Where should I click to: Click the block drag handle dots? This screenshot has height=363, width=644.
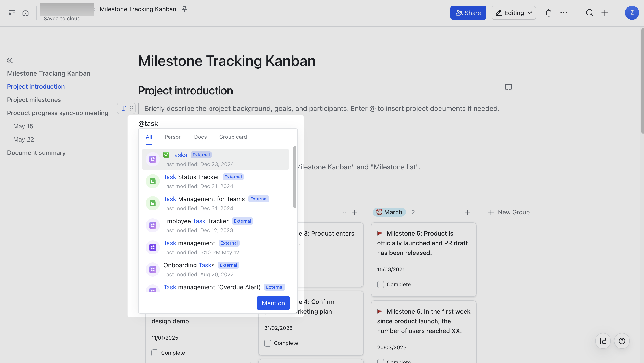pyautogui.click(x=131, y=108)
